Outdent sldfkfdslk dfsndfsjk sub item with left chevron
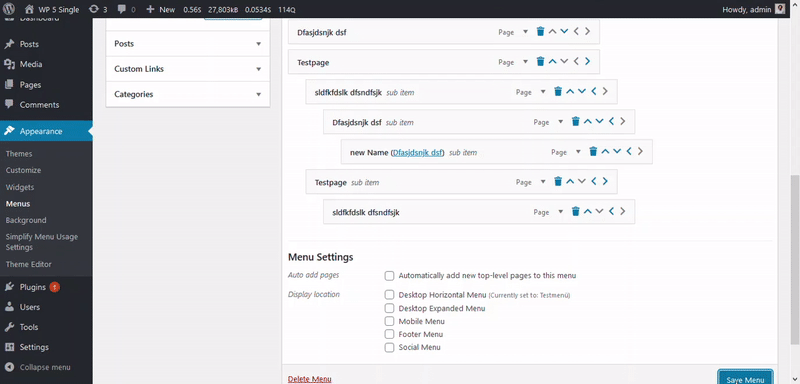Screen dimensions: 800x384 pyautogui.click(x=594, y=91)
